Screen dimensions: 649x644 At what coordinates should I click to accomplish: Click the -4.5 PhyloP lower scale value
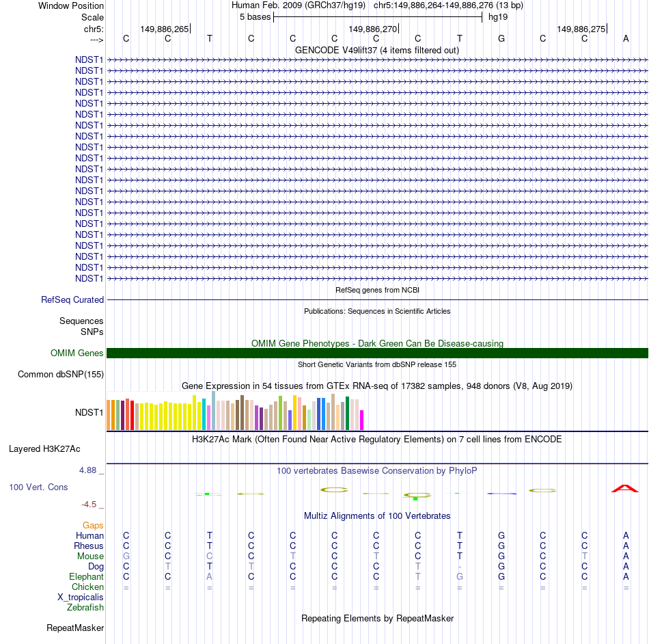click(x=89, y=504)
